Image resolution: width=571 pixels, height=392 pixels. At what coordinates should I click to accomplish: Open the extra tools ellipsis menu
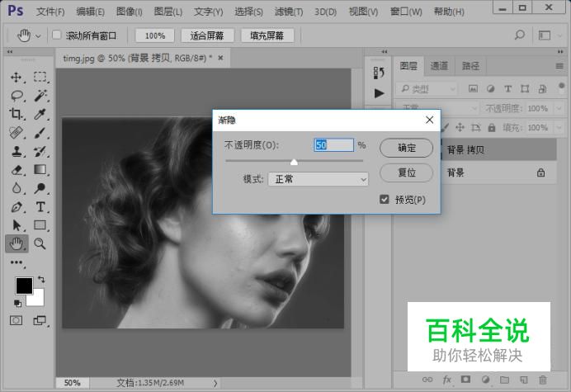pyautogui.click(x=17, y=262)
